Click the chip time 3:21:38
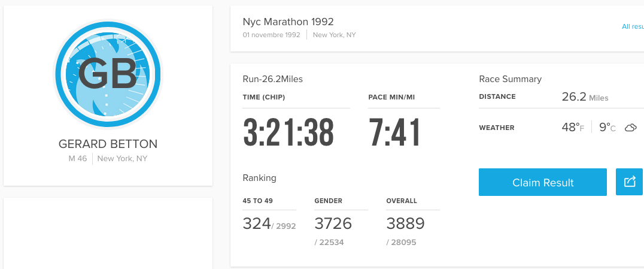Image resolution: width=644 pixels, height=269 pixels. pos(288,132)
